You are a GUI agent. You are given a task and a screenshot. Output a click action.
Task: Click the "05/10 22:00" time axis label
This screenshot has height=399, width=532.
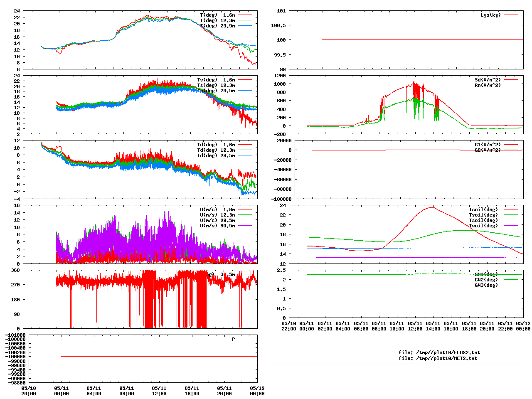click(x=289, y=326)
